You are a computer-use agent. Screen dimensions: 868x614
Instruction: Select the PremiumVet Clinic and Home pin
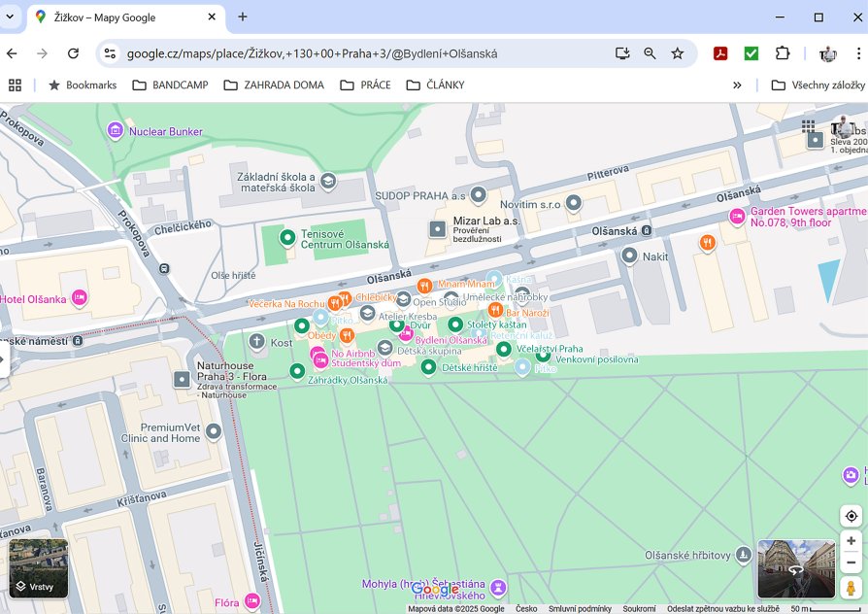[214, 431]
